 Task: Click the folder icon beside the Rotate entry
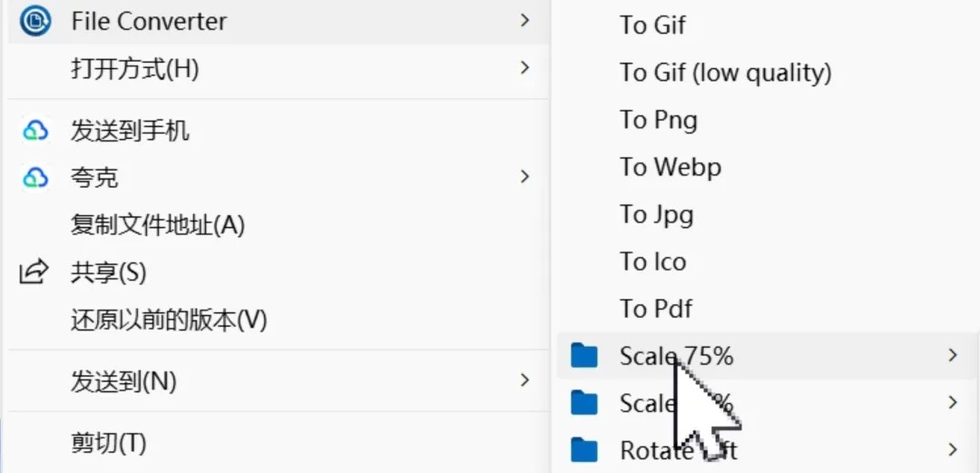[x=584, y=450]
